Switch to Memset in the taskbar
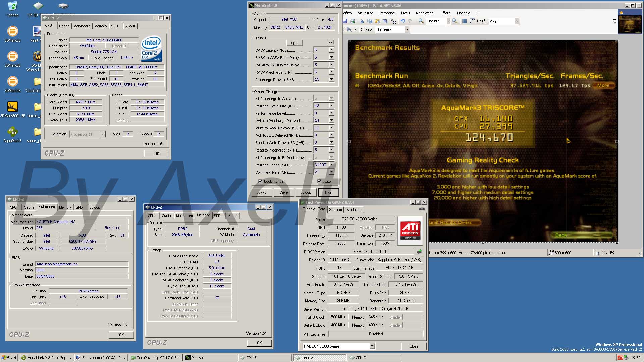644x362 pixels. (210, 358)
